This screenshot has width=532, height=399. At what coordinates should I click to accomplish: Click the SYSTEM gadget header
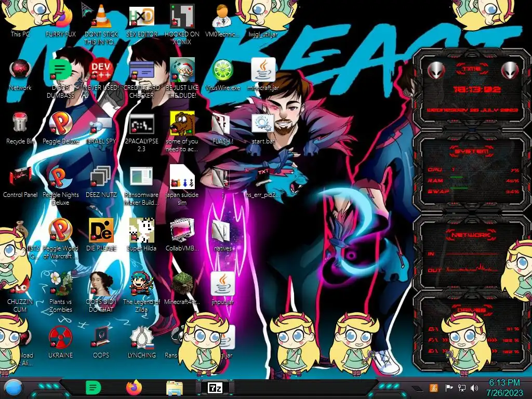pos(472,151)
